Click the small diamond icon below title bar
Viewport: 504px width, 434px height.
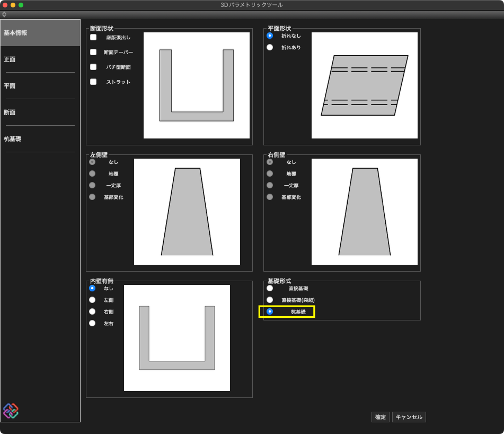[4, 14]
